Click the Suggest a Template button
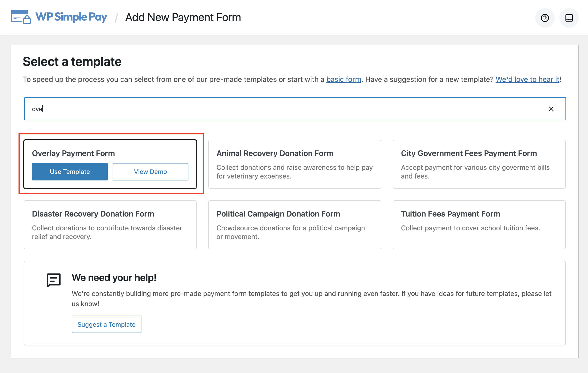Image resolution: width=588 pixels, height=373 pixels. (106, 324)
